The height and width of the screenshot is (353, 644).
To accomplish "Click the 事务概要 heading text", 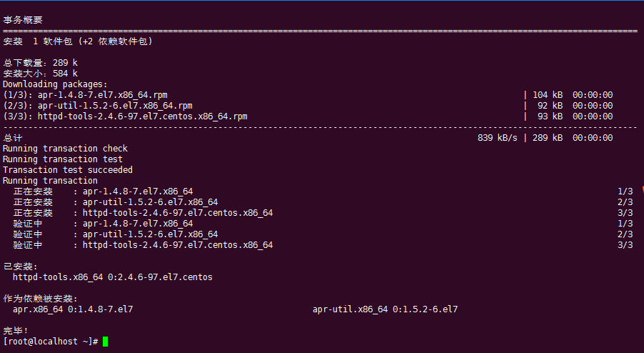I will (x=23, y=20).
